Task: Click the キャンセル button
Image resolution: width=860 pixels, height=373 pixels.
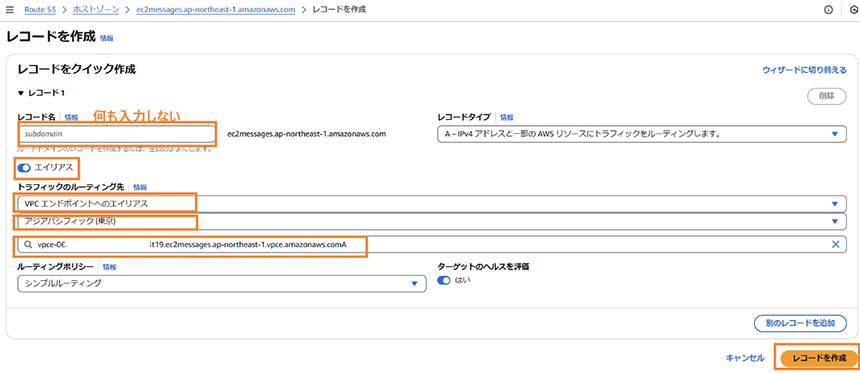Action: [745, 358]
